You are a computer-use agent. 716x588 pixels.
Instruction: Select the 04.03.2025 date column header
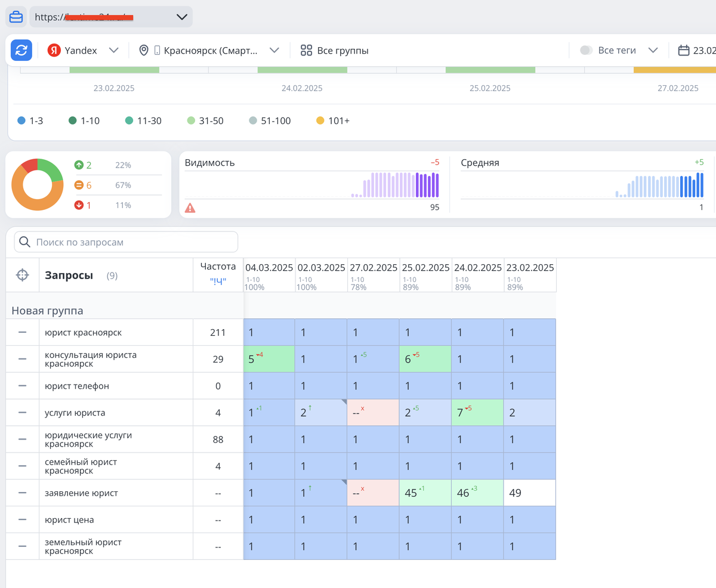(269, 275)
